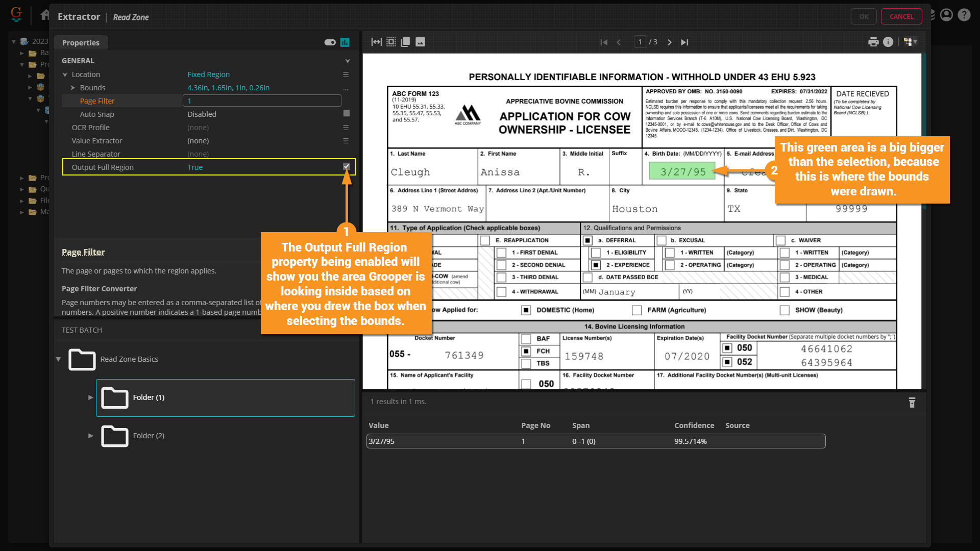The width and height of the screenshot is (980, 551).
Task: Select the Properties tab
Action: (x=81, y=43)
